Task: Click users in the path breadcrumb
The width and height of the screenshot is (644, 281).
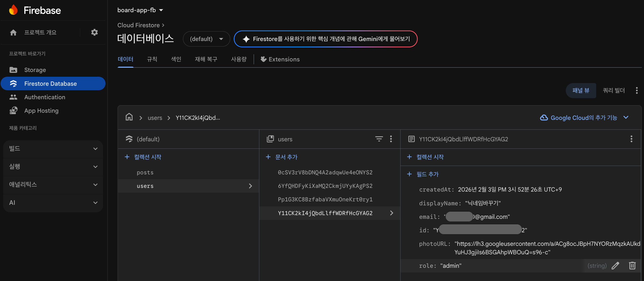Action: point(155,118)
